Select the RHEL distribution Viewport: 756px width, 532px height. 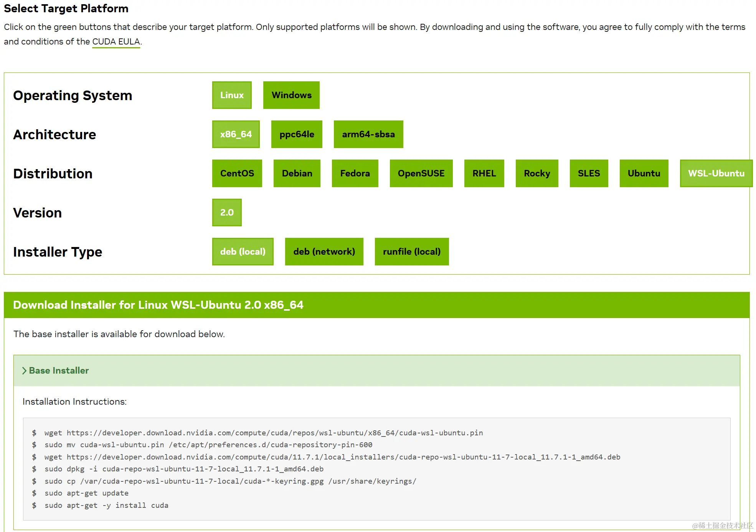(484, 173)
